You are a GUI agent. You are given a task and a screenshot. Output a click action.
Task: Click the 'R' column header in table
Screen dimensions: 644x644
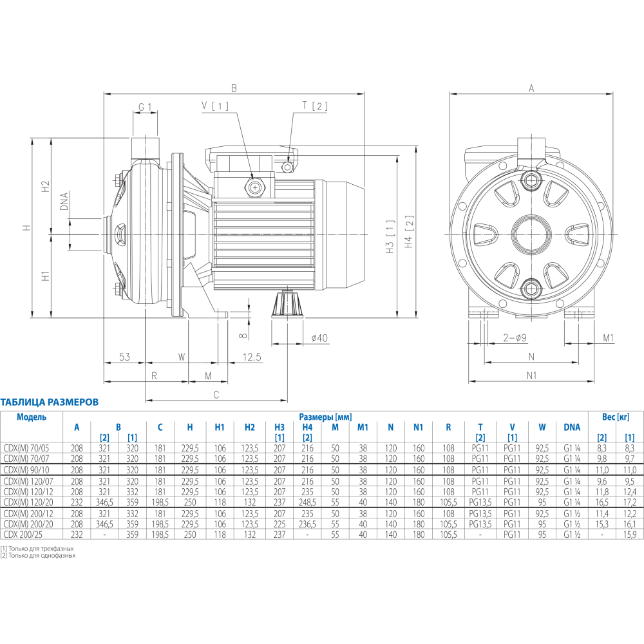point(448,427)
